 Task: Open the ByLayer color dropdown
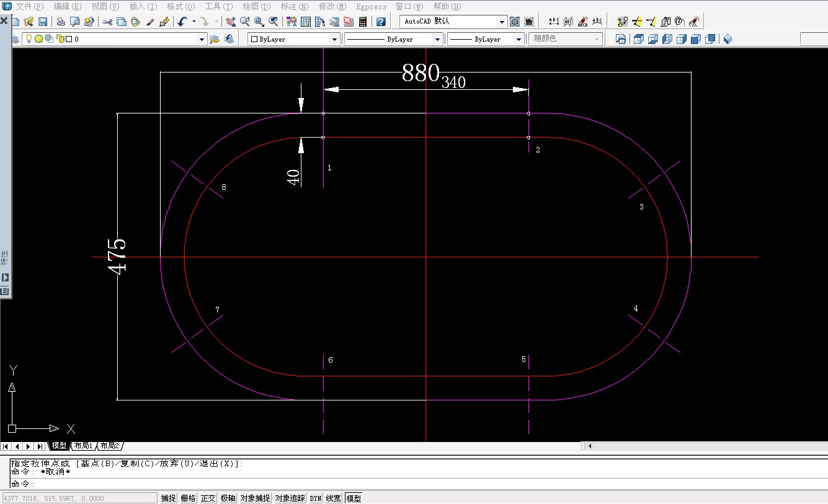[334, 39]
